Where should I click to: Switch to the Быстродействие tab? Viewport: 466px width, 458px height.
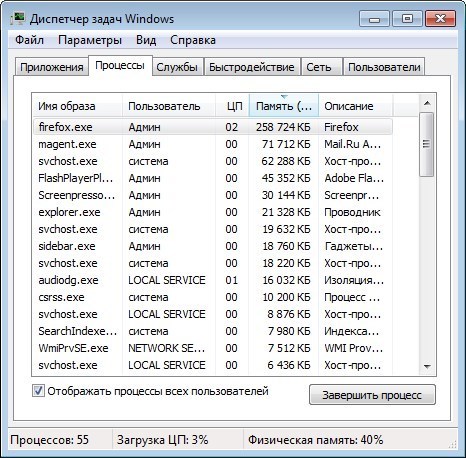(252, 67)
